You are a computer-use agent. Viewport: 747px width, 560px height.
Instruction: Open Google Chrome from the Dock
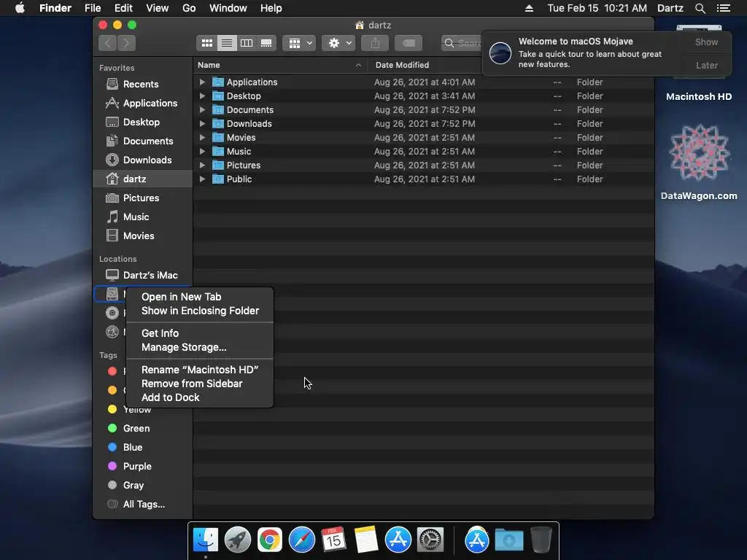tap(270, 540)
